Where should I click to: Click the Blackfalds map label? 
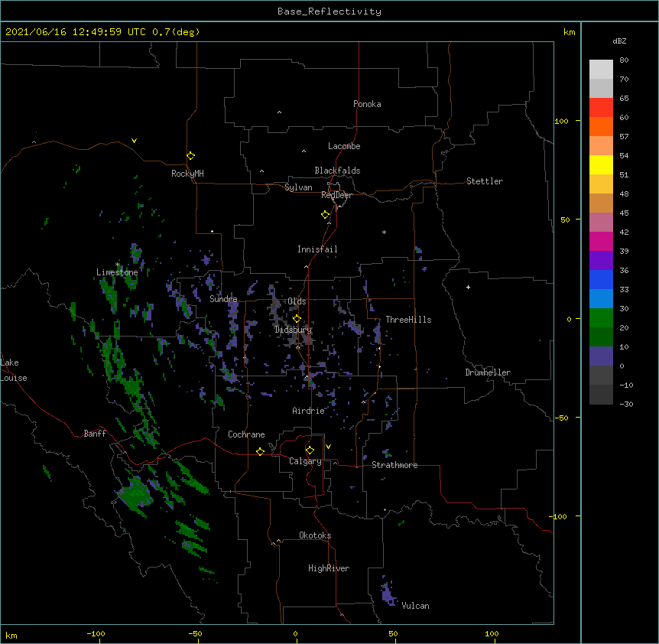pos(337,171)
